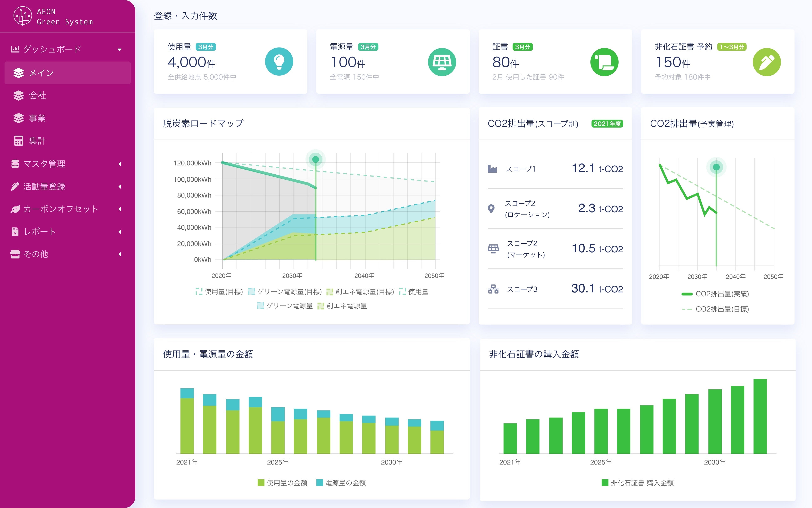The height and width of the screenshot is (508, 812).
Task: Click the 電源量の金額 teal legend swatch
Action: 320,482
